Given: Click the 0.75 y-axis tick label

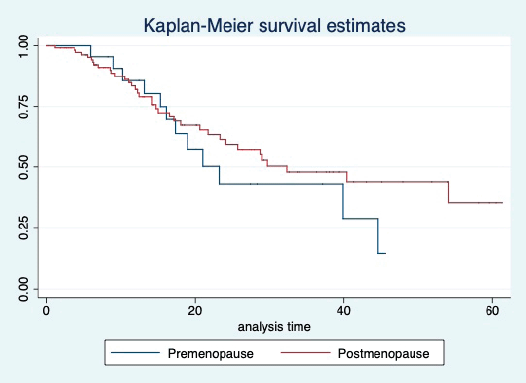Looking at the screenshot, I should (24, 107).
